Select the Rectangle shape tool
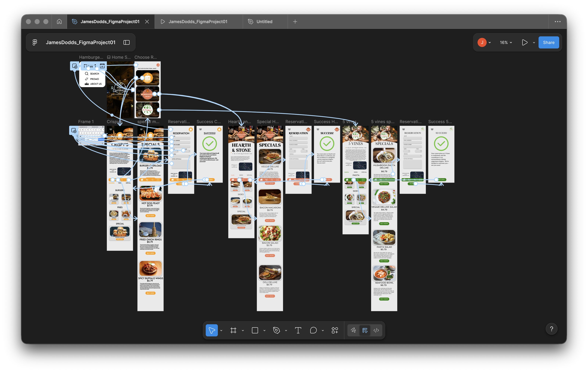This screenshot has width=588, height=372. coord(255,330)
